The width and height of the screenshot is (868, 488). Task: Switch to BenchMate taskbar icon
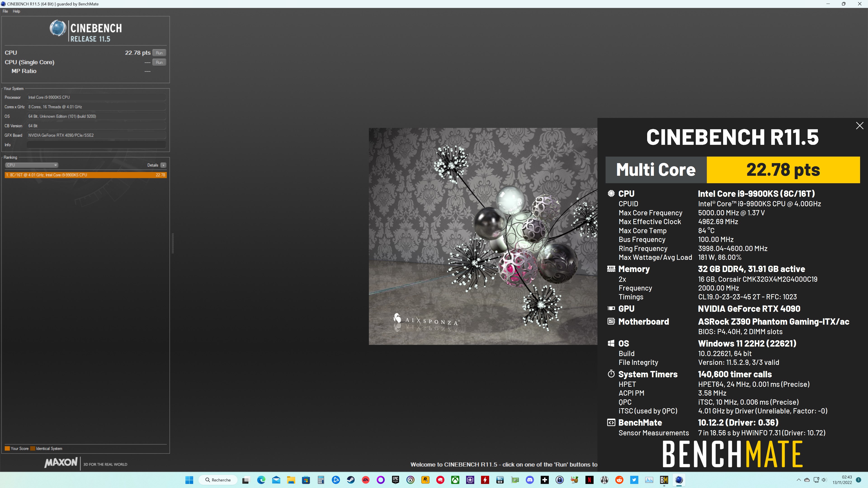click(x=664, y=480)
